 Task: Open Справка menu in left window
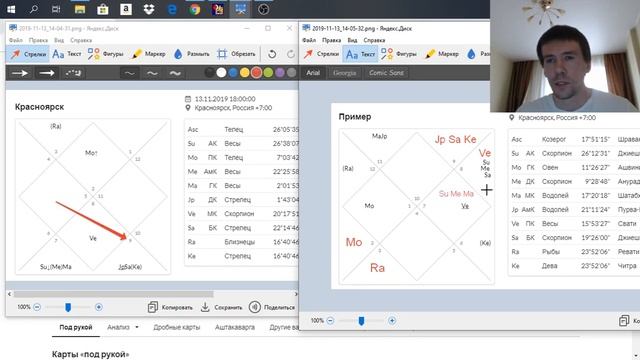click(81, 40)
